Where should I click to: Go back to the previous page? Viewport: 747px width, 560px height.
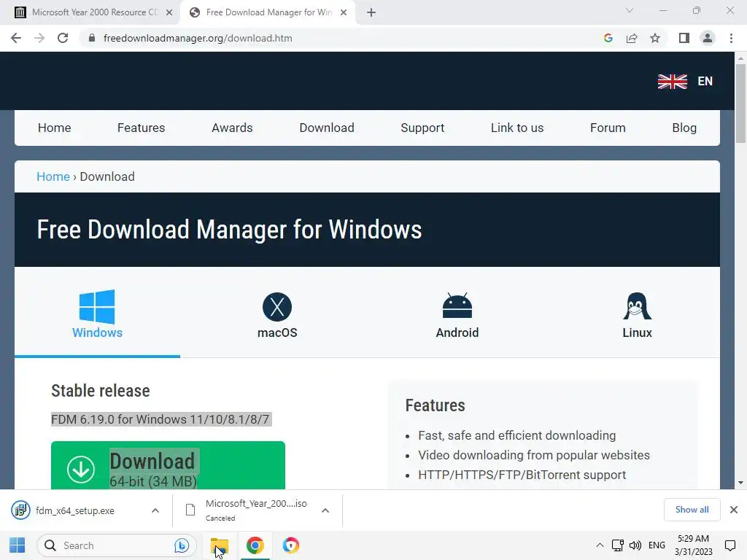(x=16, y=38)
